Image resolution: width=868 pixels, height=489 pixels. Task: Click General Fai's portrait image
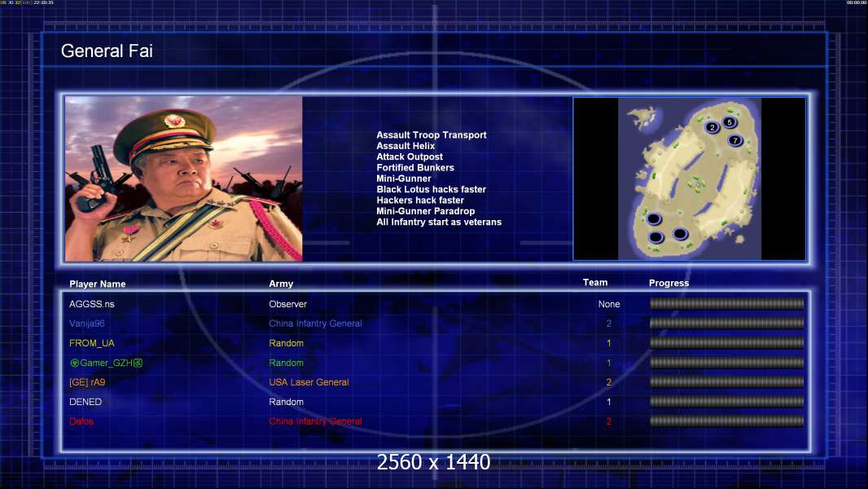[183, 178]
